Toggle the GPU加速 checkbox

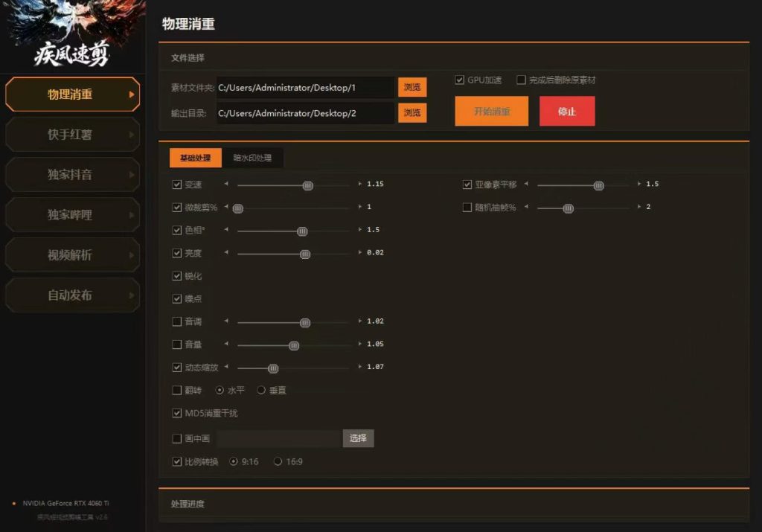click(x=459, y=80)
